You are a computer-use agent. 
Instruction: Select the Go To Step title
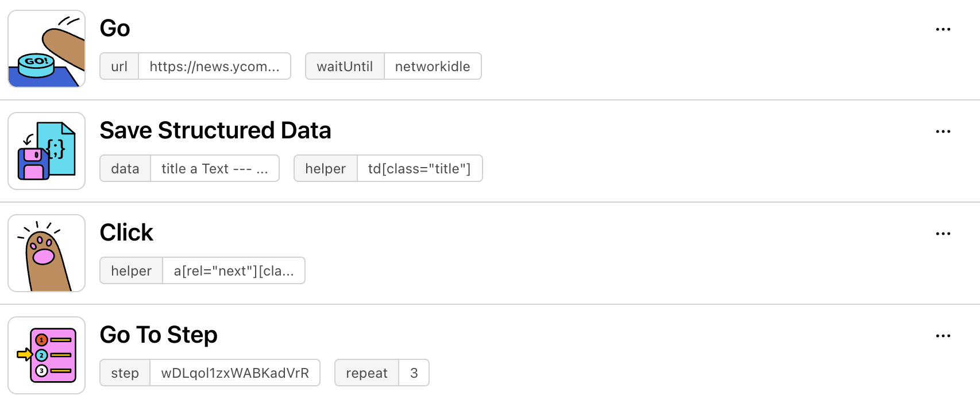tap(158, 335)
